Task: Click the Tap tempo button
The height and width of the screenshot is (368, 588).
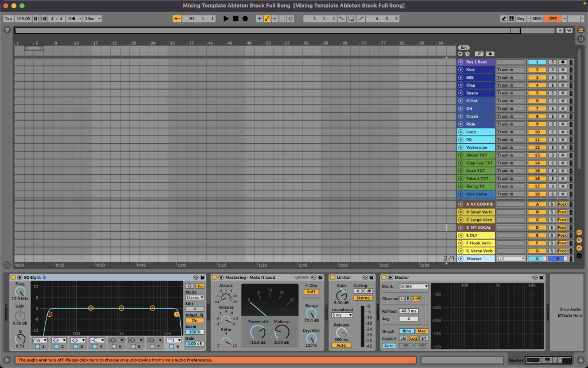Action: pyautogui.click(x=8, y=18)
